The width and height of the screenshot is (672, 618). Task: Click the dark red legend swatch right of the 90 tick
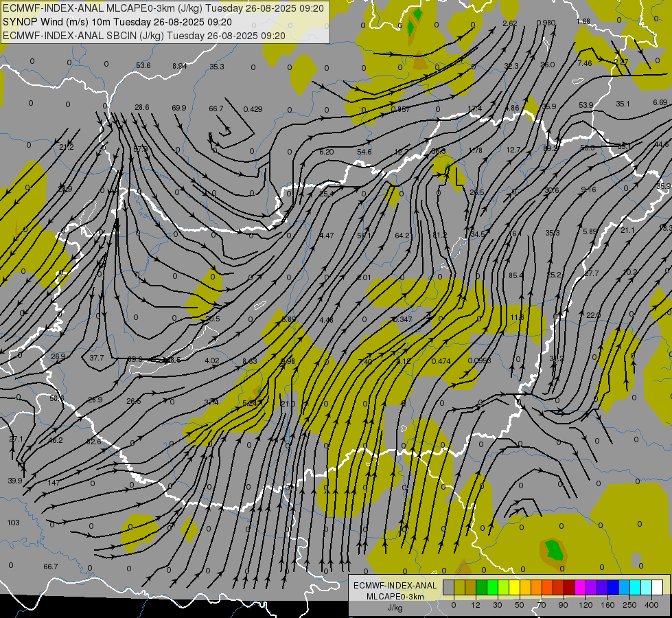coord(570,588)
